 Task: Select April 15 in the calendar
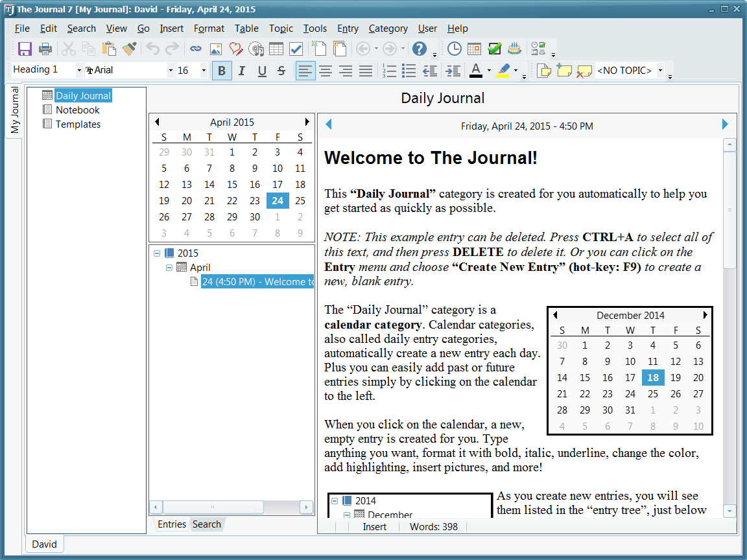point(232,185)
